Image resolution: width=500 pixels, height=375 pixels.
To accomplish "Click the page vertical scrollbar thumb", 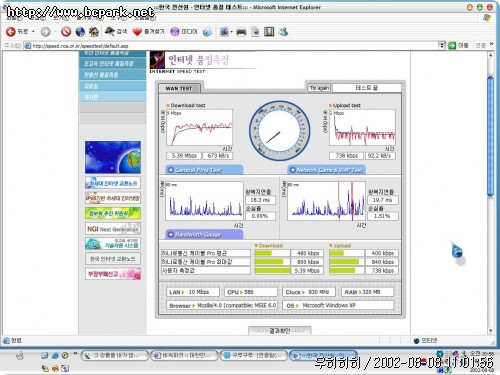I will [x=490, y=137].
